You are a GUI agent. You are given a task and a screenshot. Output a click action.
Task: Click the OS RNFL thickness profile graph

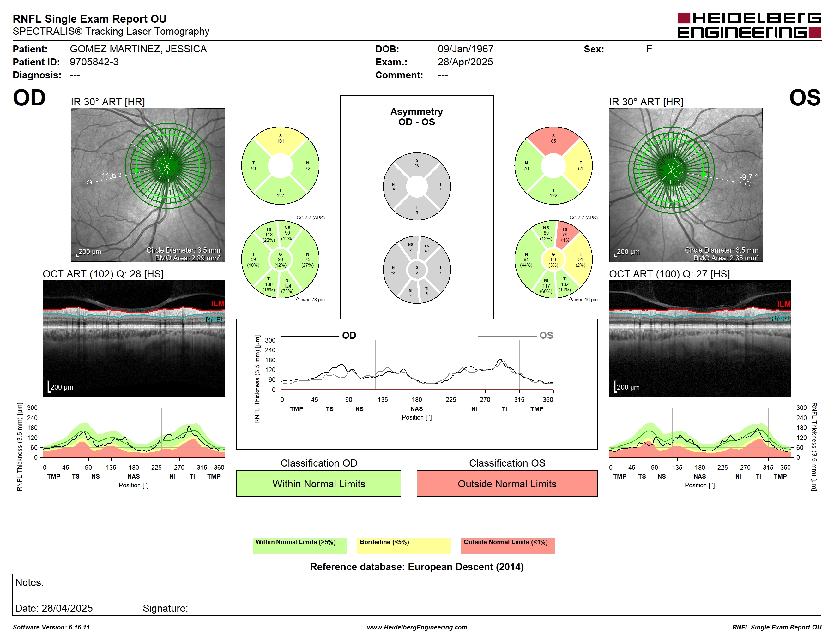coord(700,432)
